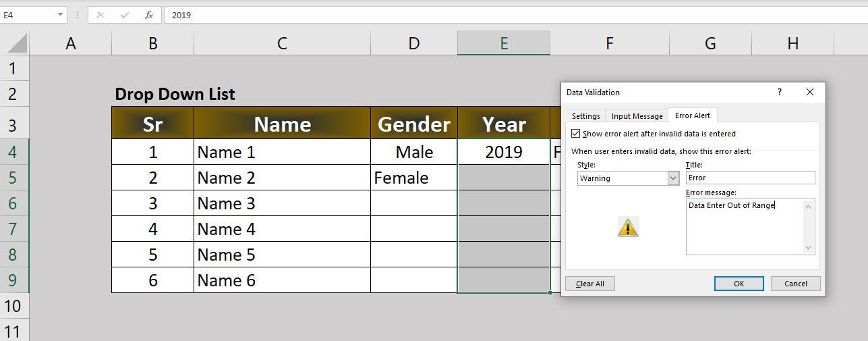Select column C header
Image resolution: width=868 pixels, height=341 pixels.
tap(282, 44)
